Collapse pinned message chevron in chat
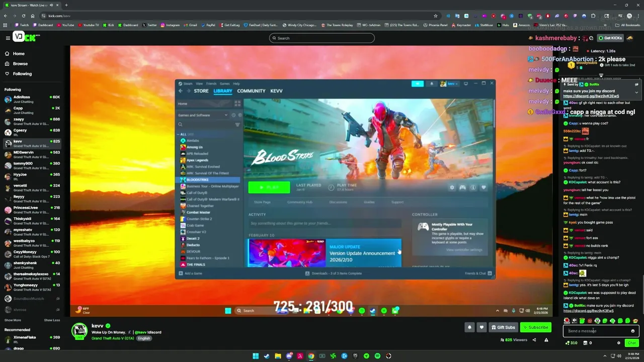The width and height of the screenshot is (644, 362). 636,93
